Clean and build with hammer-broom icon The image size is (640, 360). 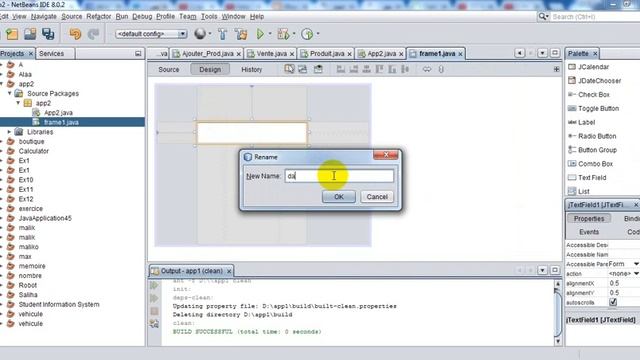pos(241,34)
